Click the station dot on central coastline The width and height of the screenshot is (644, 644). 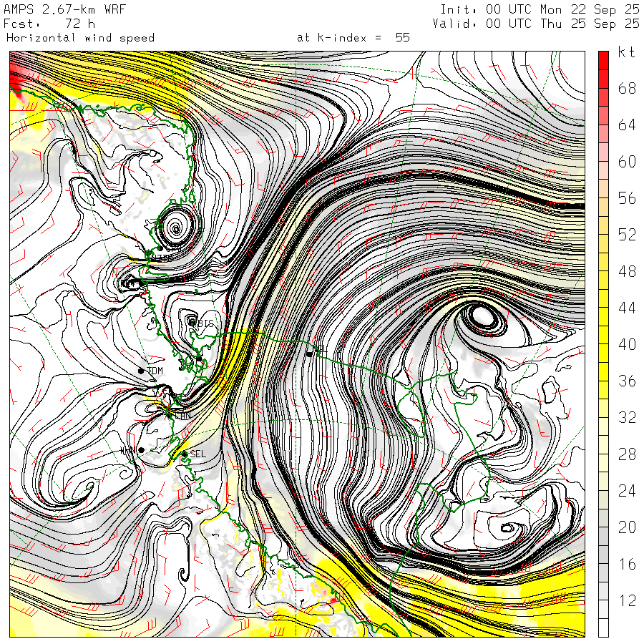(x=309, y=353)
